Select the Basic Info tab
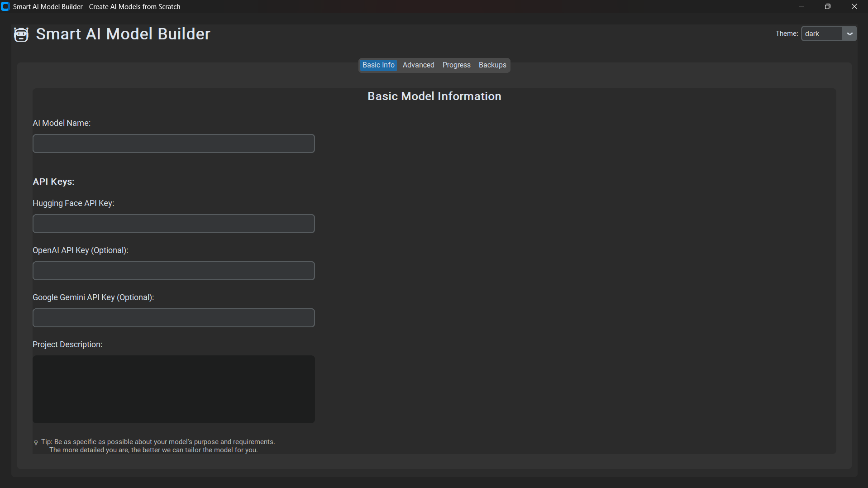 click(378, 65)
